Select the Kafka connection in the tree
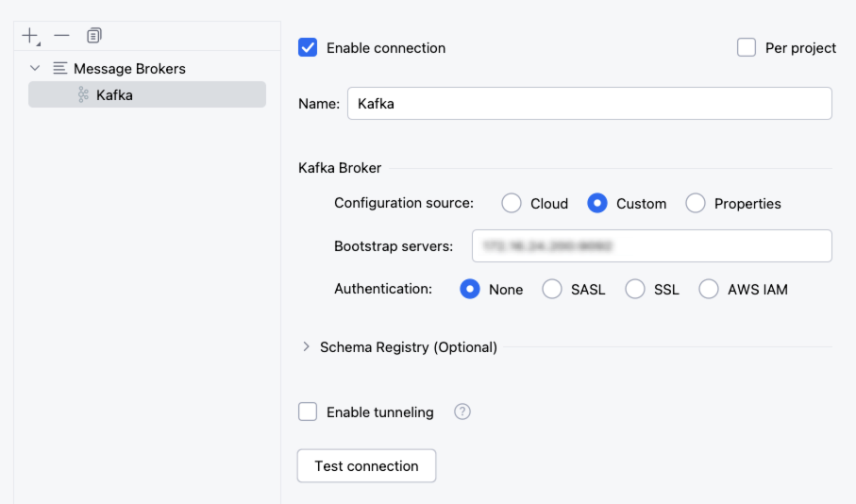This screenshot has height=504, width=856. pos(114,94)
